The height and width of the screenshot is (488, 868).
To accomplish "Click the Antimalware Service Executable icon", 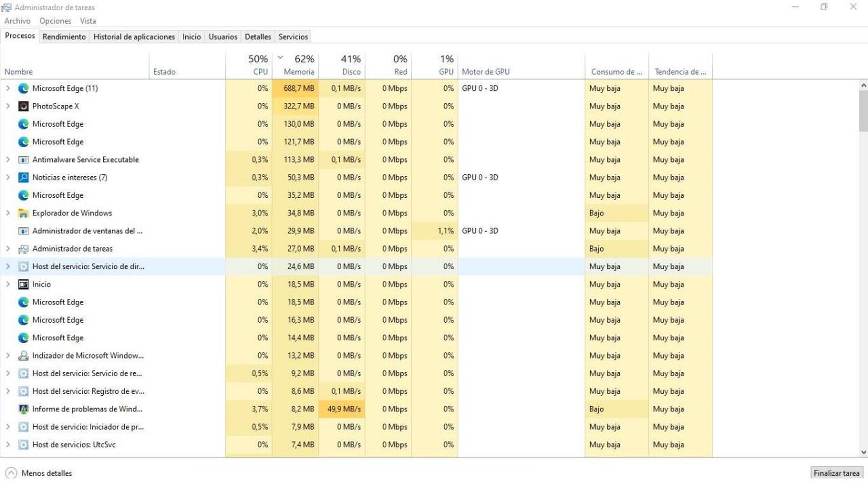I will (x=23, y=160).
